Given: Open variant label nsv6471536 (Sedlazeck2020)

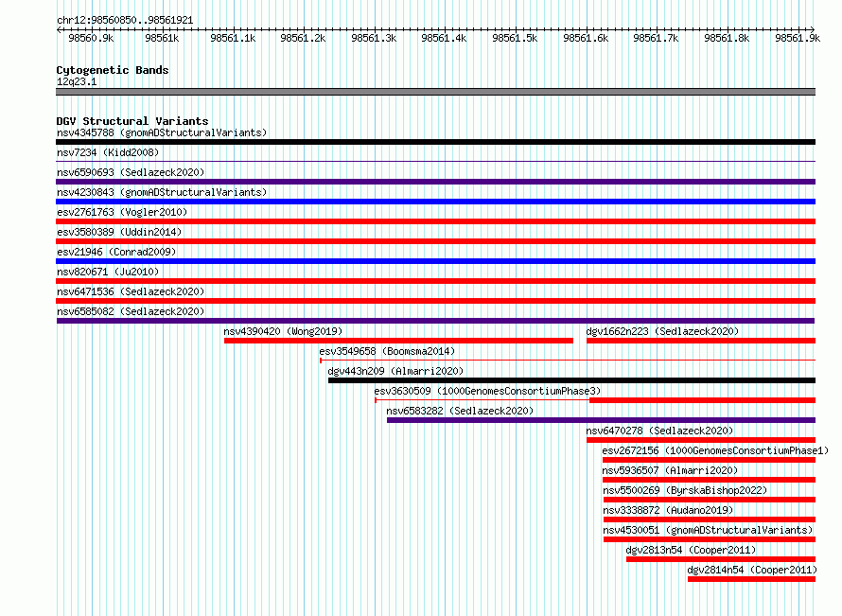Looking at the screenshot, I should pos(131,291).
